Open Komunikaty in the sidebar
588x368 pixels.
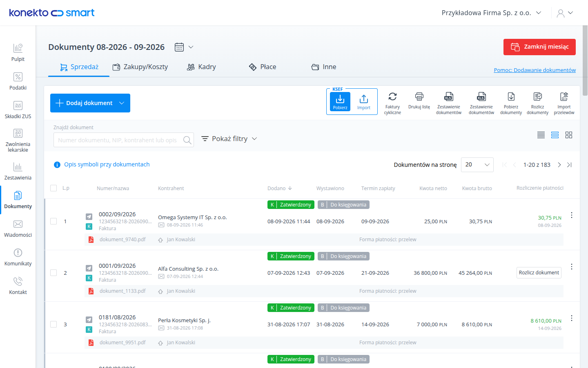click(x=18, y=257)
